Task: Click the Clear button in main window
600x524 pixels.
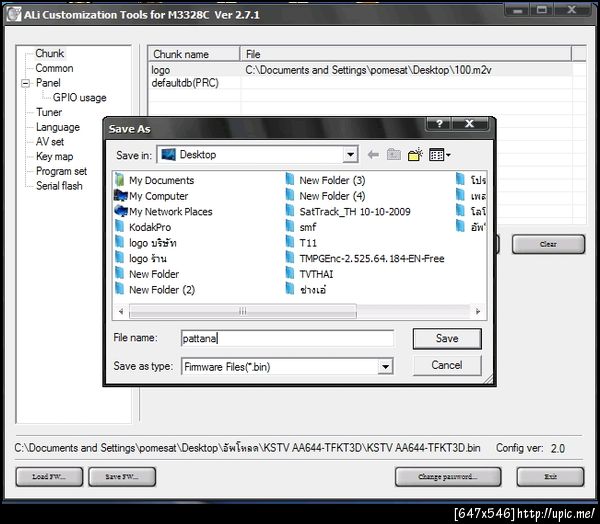Action: (x=548, y=244)
